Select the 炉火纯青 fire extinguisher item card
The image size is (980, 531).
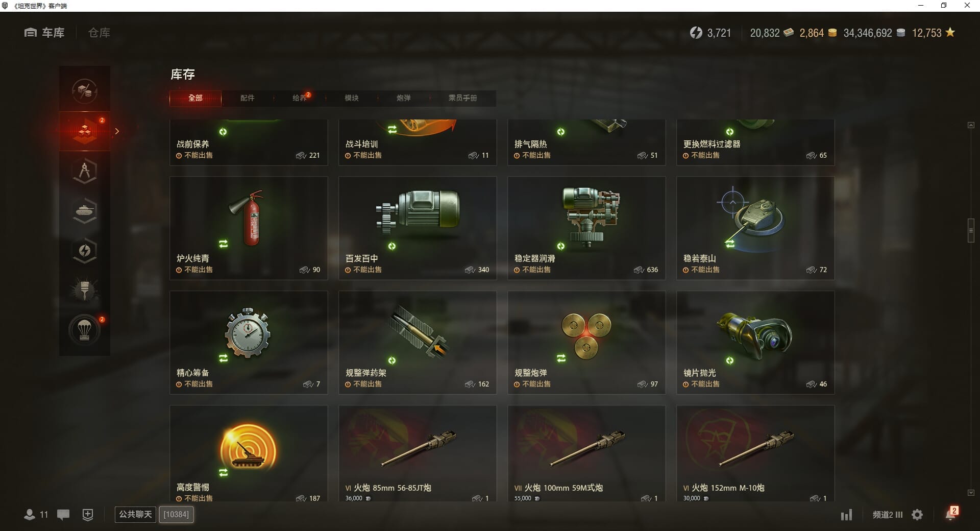(x=249, y=228)
